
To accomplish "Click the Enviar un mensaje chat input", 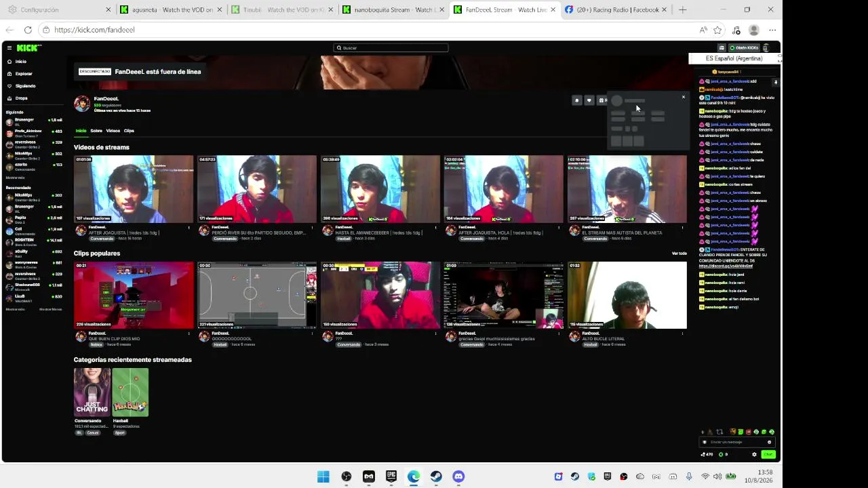I will click(736, 442).
